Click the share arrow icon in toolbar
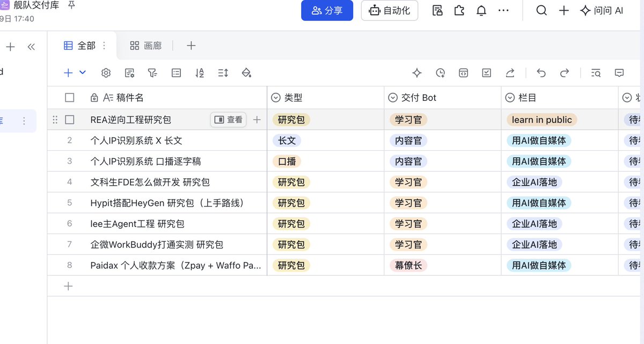 click(510, 73)
